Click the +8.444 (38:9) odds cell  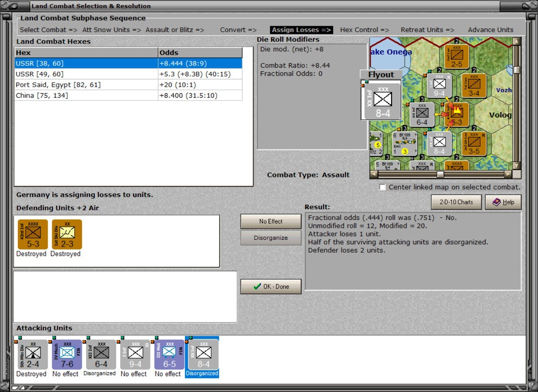pos(200,64)
